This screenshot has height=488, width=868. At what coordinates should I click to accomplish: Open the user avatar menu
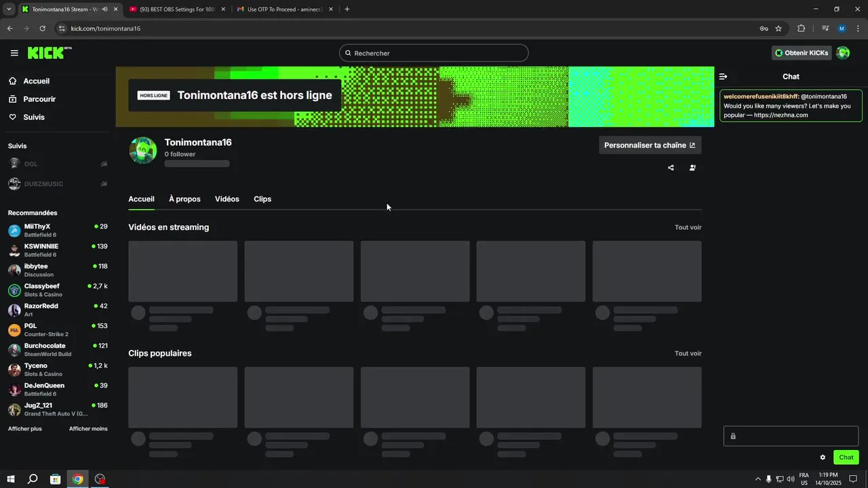pos(843,53)
